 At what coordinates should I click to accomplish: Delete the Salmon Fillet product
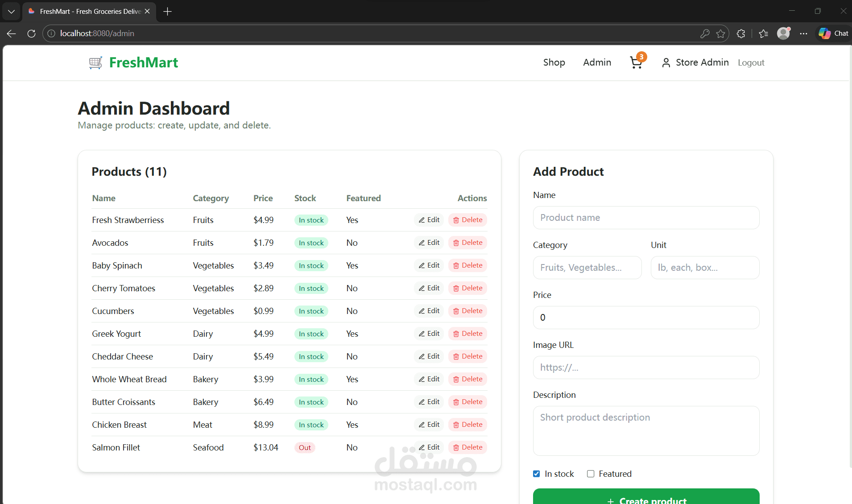point(468,447)
